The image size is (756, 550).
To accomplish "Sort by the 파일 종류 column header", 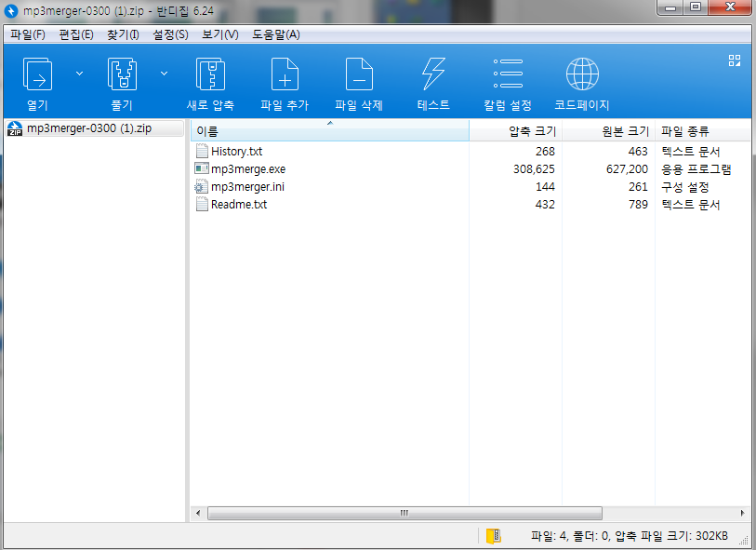I will (702, 130).
